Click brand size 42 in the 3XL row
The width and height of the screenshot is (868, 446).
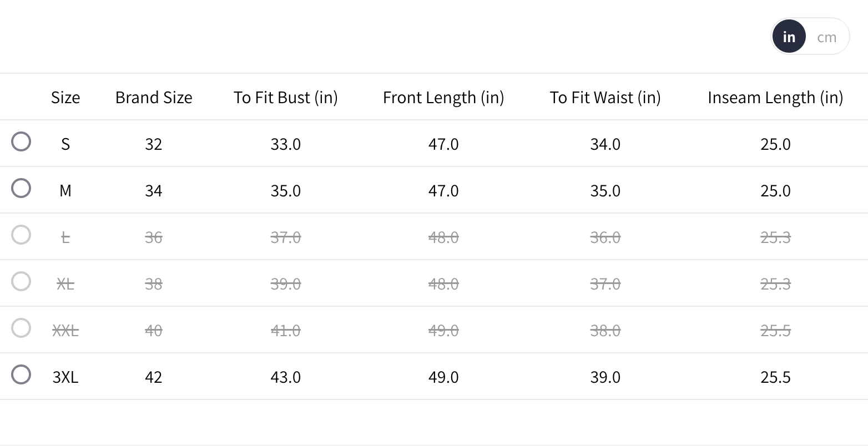(x=154, y=377)
